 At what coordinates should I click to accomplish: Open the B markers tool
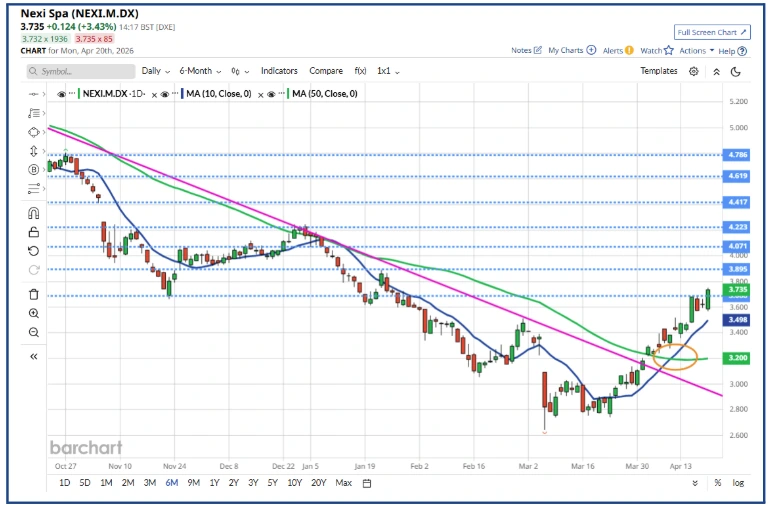pyautogui.click(x=34, y=169)
